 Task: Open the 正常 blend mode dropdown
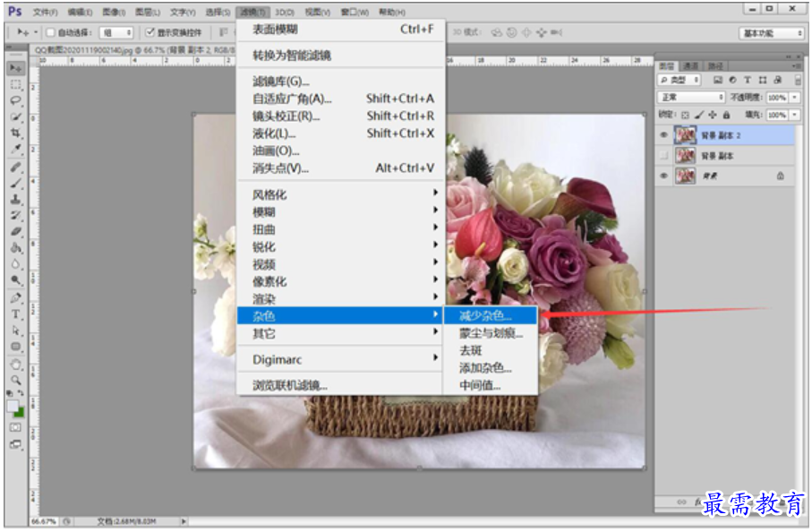(x=691, y=98)
